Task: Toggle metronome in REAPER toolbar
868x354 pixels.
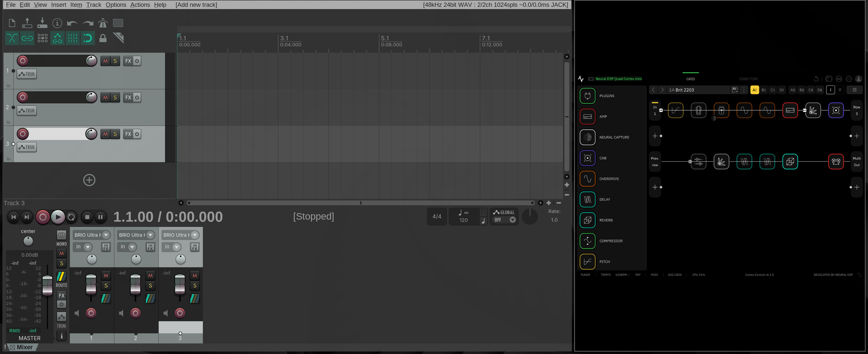Action: pos(103,23)
